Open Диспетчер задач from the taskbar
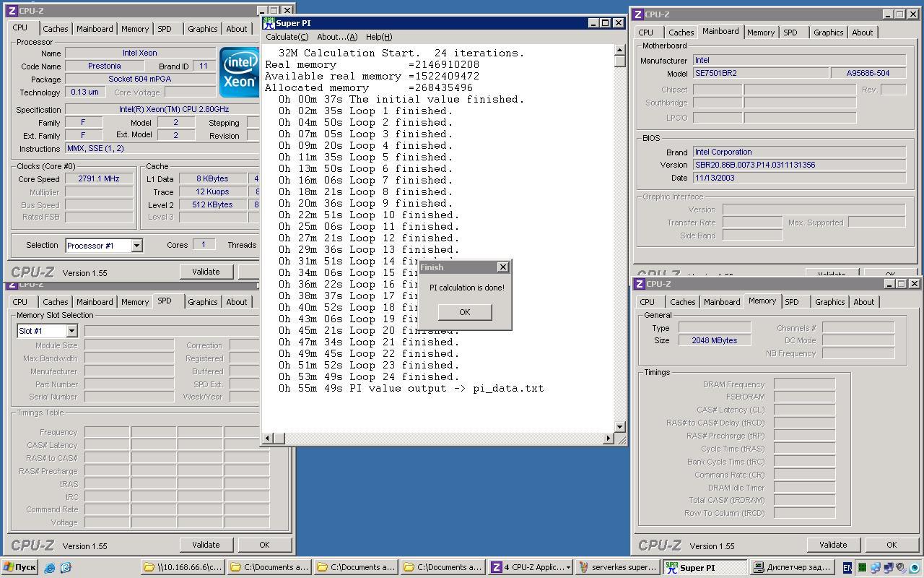 point(791,568)
